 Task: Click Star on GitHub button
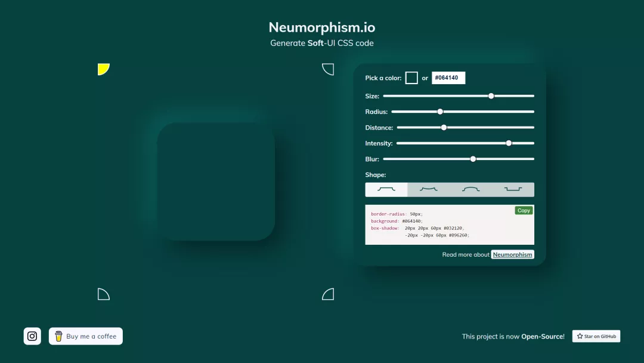point(596,336)
